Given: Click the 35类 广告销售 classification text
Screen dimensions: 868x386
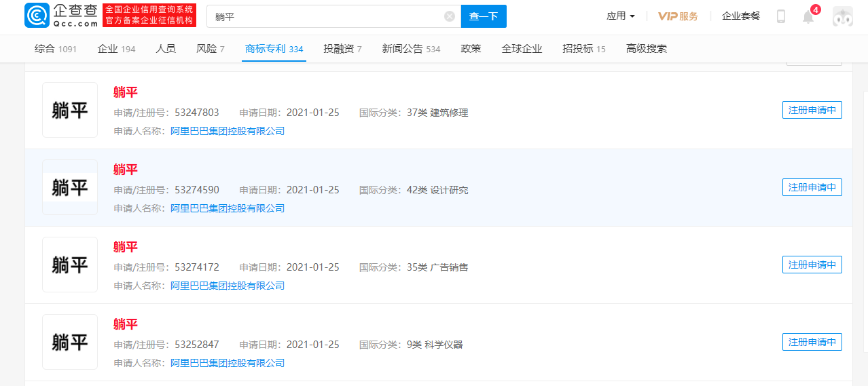Looking at the screenshot, I should click(x=437, y=267).
